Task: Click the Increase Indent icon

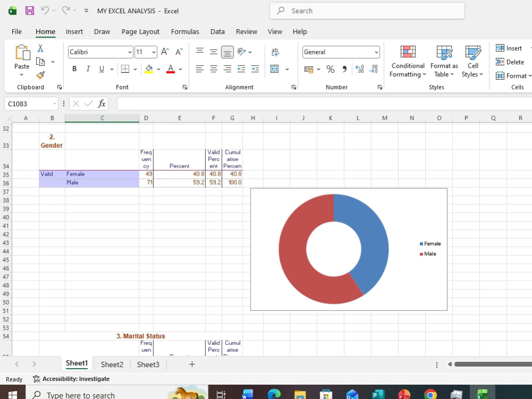Action: click(255, 69)
